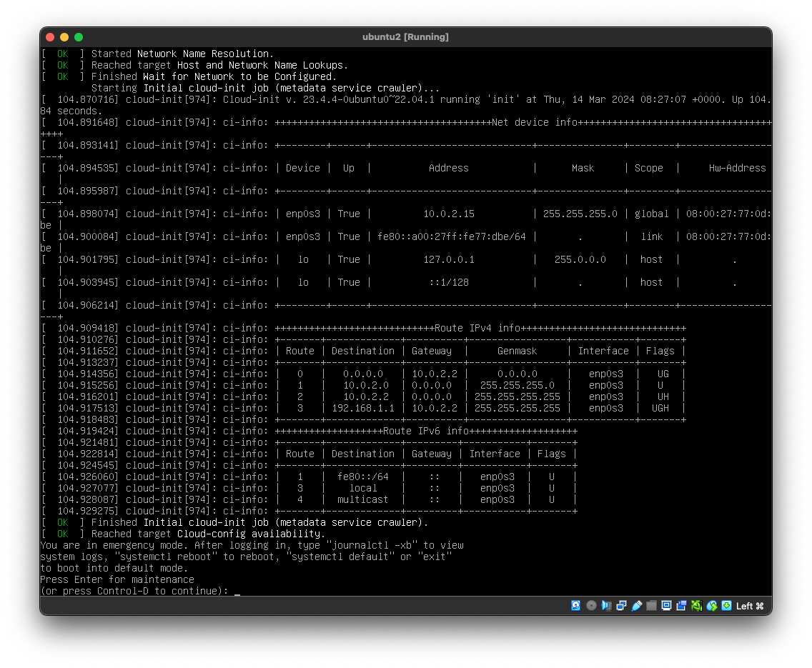Click the Scope column header
Screen dimensions: 812x668
click(649, 168)
